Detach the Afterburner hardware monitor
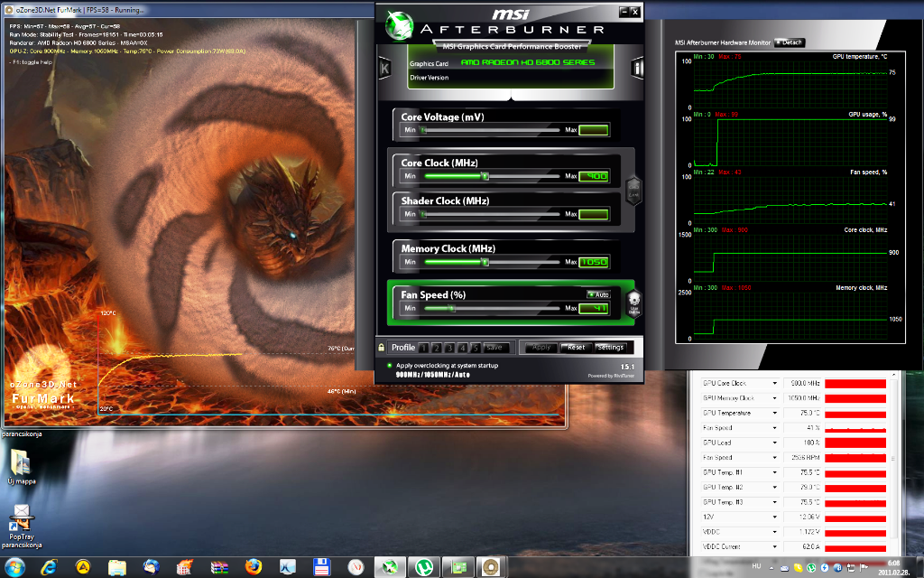Image resolution: width=924 pixels, height=578 pixels. [790, 42]
